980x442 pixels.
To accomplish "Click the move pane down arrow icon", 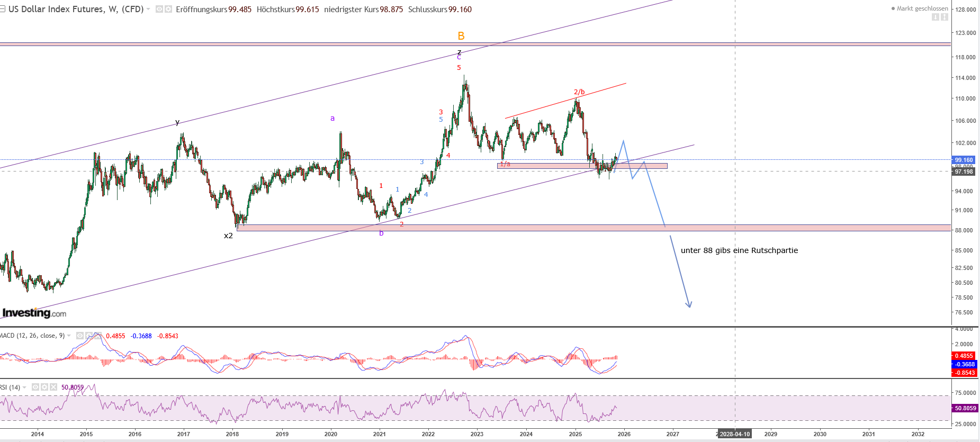I will point(936,17).
